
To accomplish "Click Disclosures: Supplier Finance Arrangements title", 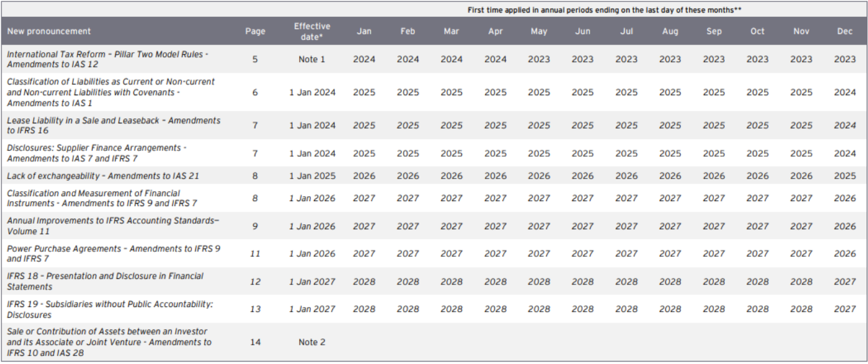I will 97,153.
